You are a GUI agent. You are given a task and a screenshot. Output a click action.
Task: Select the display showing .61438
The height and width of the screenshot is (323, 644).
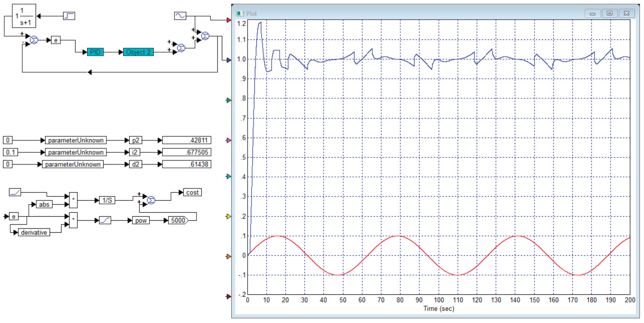click(187, 164)
